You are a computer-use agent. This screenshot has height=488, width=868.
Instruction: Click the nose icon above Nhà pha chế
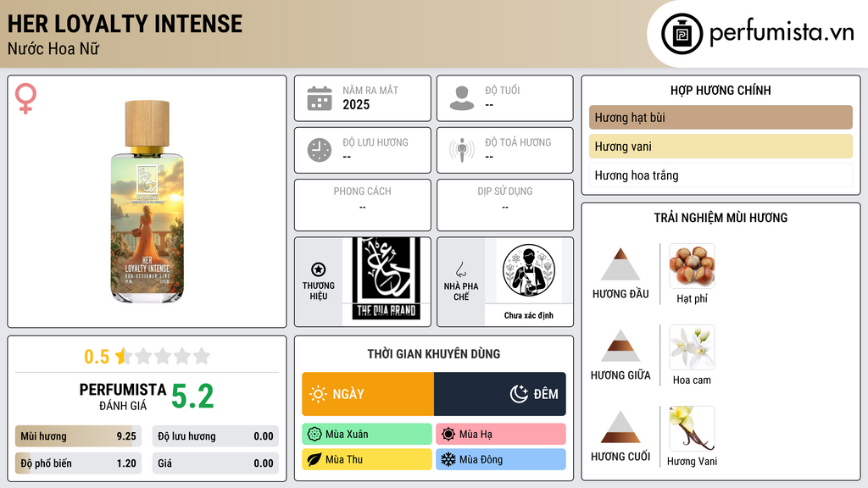point(460,269)
